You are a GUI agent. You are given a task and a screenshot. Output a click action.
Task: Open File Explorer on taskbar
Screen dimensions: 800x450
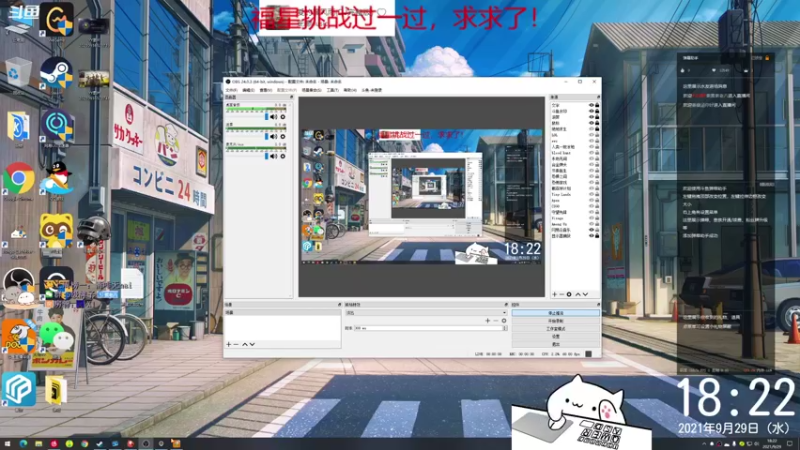pyautogui.click(x=38, y=444)
